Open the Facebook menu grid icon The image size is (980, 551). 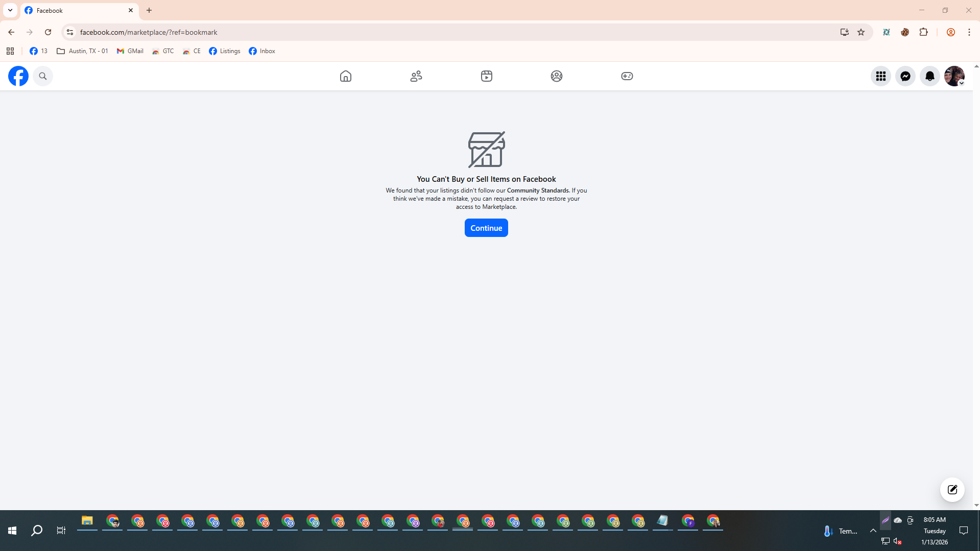(881, 76)
